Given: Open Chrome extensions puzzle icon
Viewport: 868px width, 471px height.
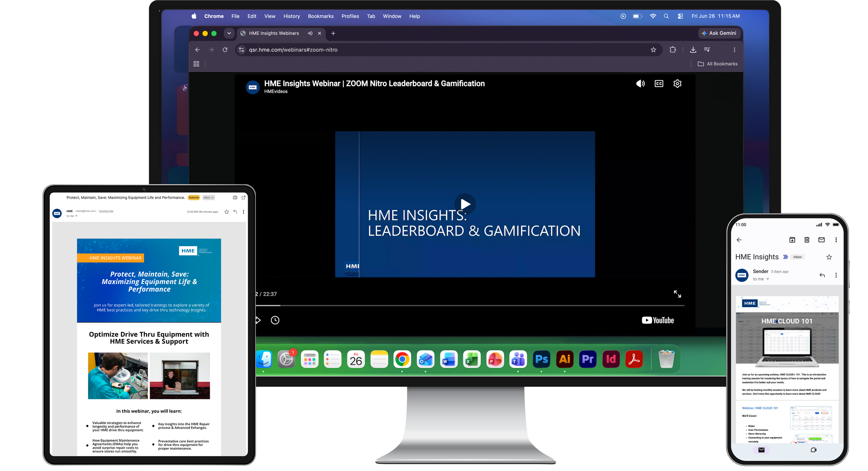Looking at the screenshot, I should tap(673, 50).
